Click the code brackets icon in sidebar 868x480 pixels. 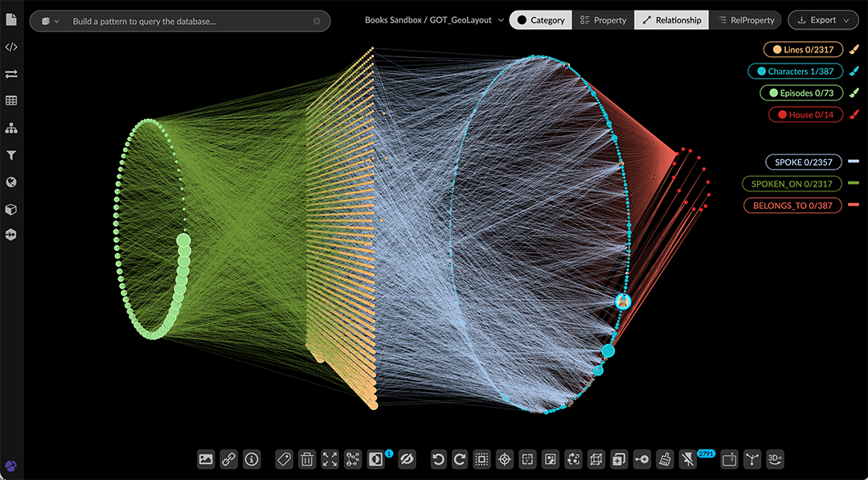tap(11, 47)
